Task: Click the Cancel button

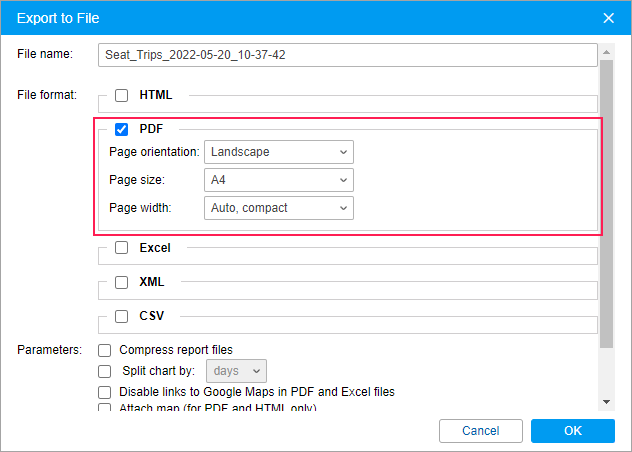Action: pos(481,431)
